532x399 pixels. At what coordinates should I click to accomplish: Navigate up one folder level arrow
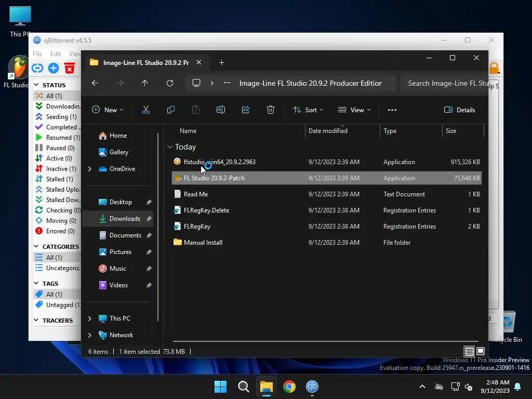[x=145, y=83]
